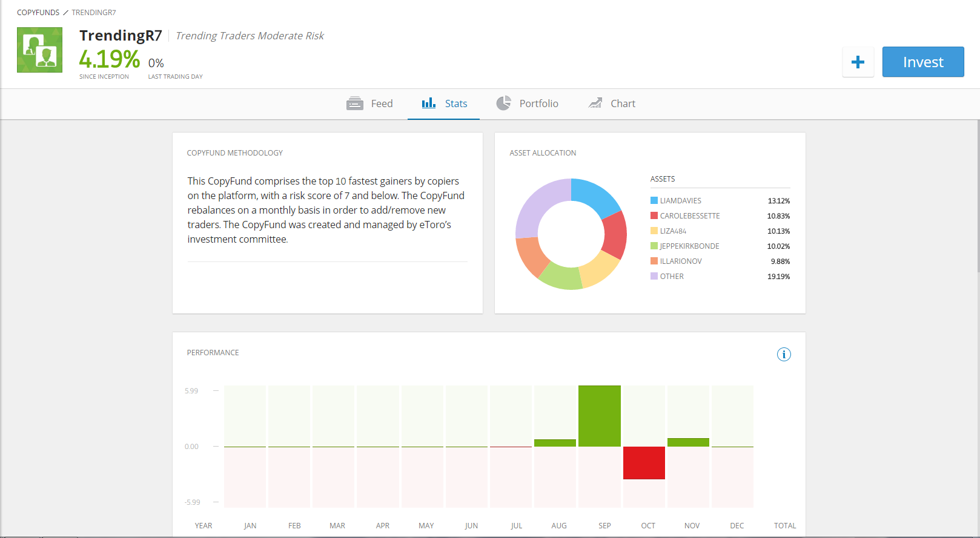Click the YEAR column label
This screenshot has height=538, width=980.
204,526
